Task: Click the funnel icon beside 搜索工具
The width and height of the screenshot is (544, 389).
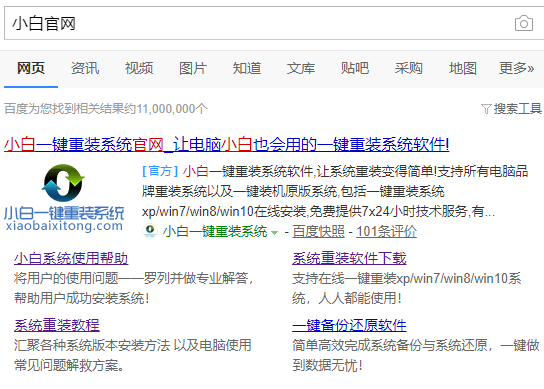Action: [x=486, y=109]
